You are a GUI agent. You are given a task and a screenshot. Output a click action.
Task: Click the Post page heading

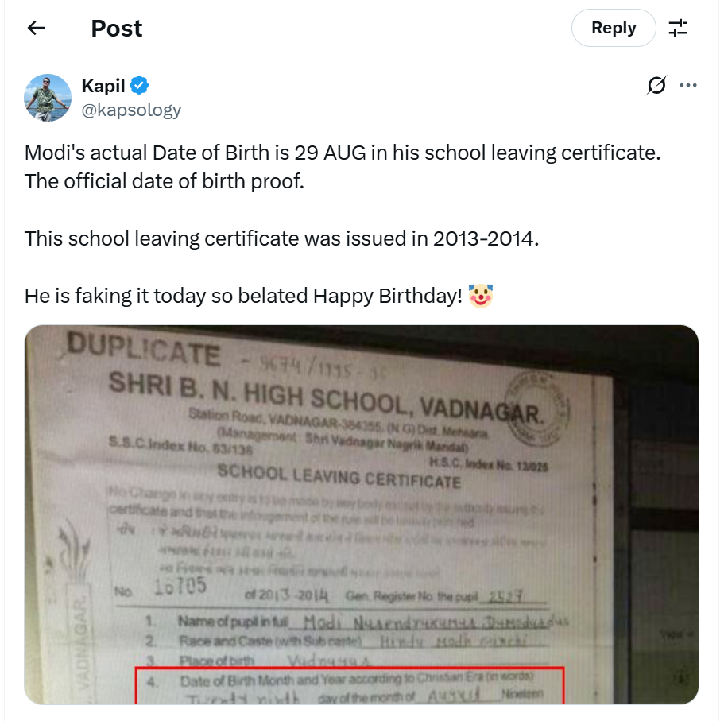tap(117, 29)
